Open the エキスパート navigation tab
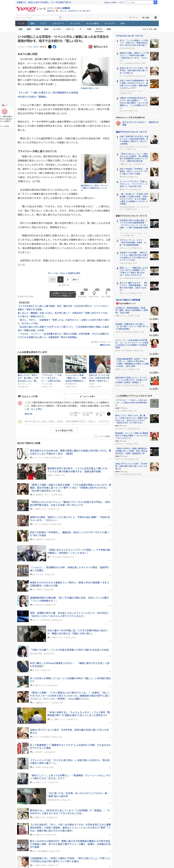The image size is (174, 868). (x=58, y=24)
